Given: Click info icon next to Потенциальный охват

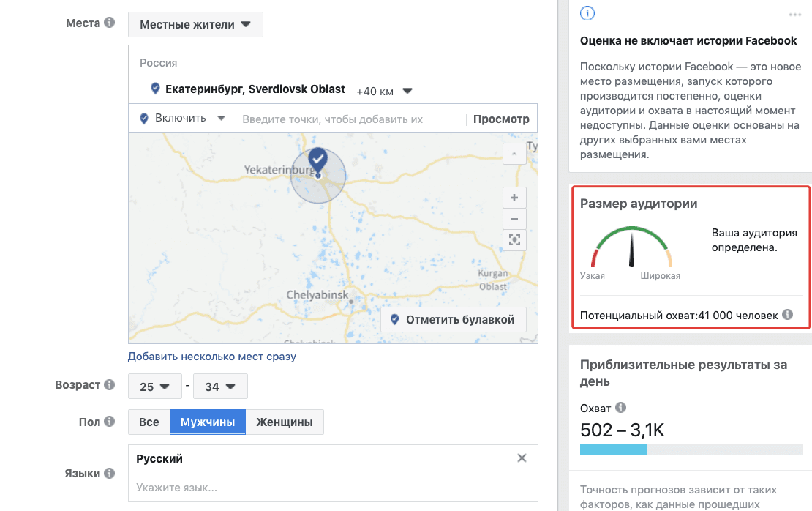Looking at the screenshot, I should (x=788, y=315).
